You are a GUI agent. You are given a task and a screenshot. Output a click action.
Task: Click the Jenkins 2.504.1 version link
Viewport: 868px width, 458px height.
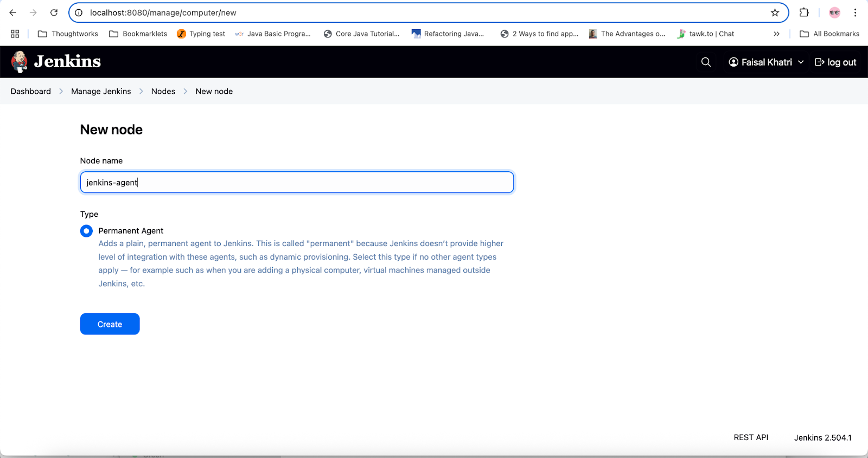point(823,437)
